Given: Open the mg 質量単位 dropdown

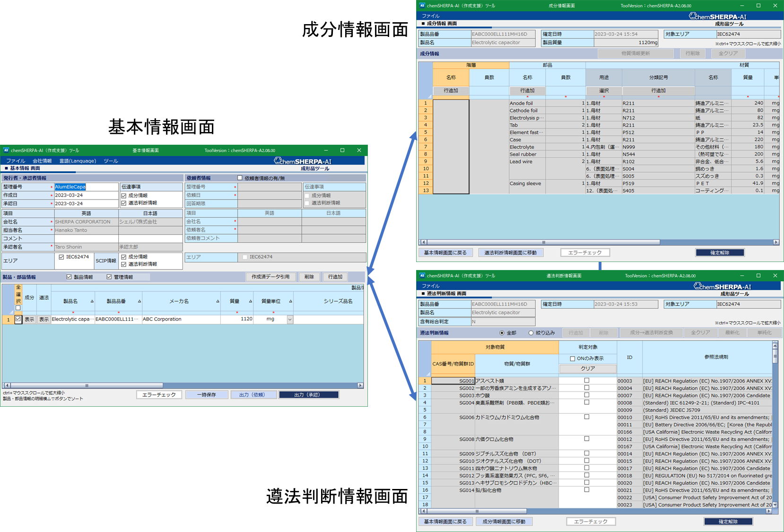Looking at the screenshot, I should pyautogui.click(x=290, y=320).
